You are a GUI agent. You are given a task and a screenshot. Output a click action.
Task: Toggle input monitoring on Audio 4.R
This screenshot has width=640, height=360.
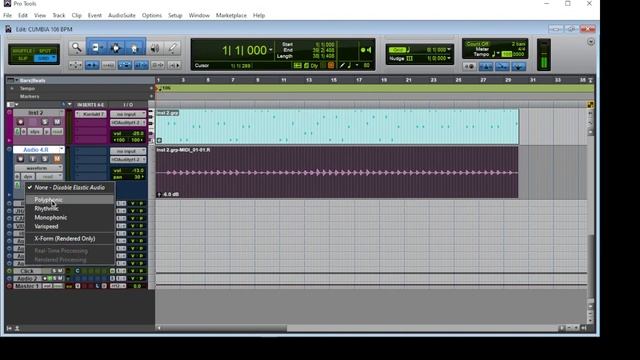click(x=33, y=159)
